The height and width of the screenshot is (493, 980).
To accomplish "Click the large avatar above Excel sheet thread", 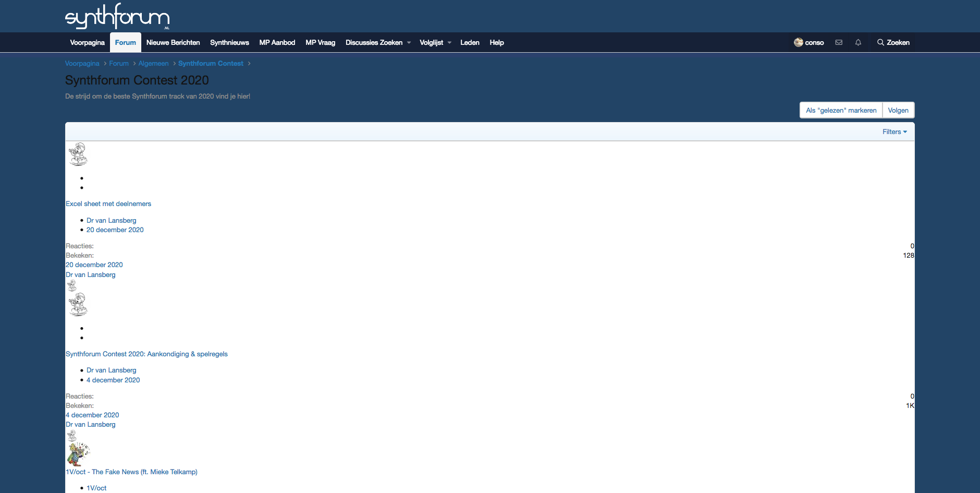I will pyautogui.click(x=78, y=154).
